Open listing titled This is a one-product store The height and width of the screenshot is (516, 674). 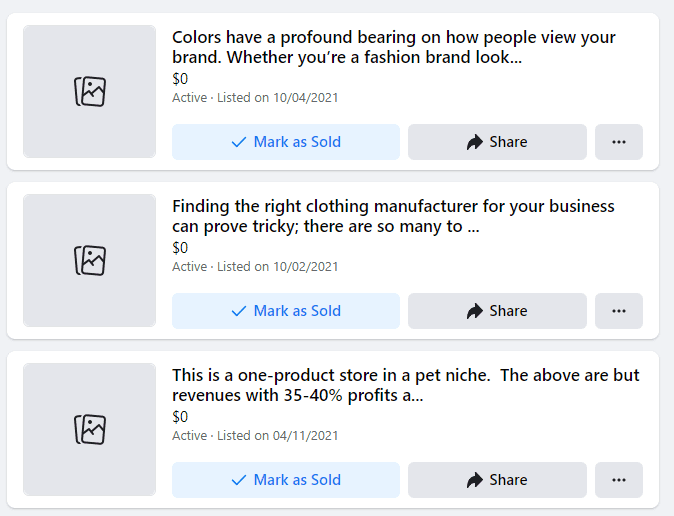pos(406,385)
